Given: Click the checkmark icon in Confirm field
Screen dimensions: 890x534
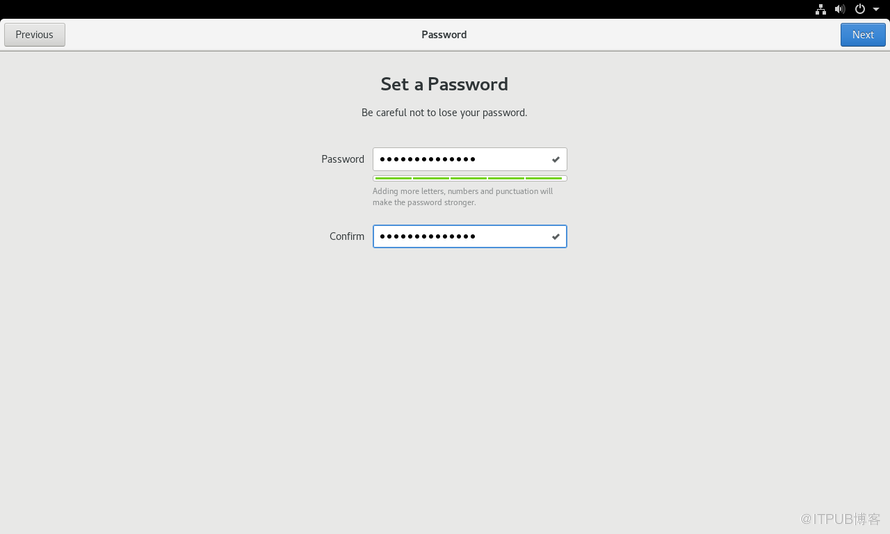Looking at the screenshot, I should (556, 237).
